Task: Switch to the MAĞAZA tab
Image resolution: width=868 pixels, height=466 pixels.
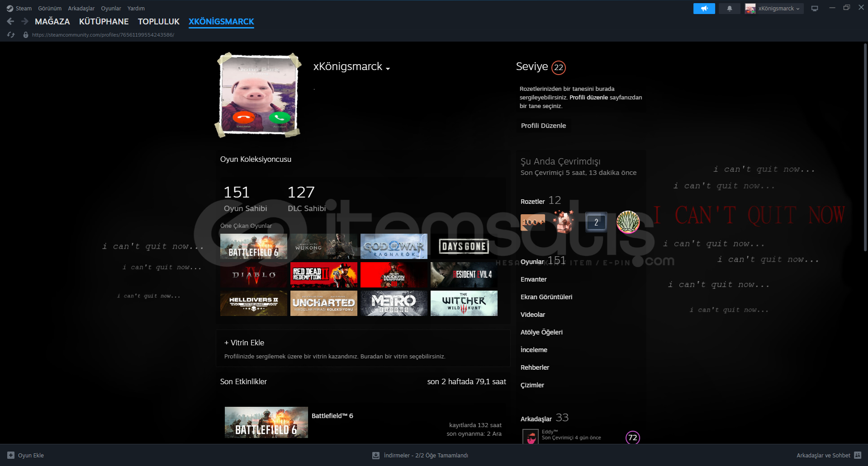Action: click(x=52, y=21)
